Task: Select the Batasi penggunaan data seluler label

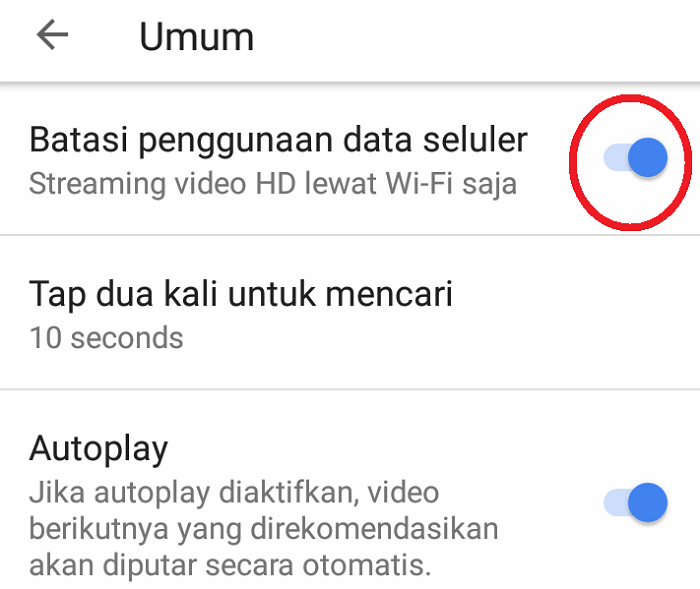Action: coord(278,141)
